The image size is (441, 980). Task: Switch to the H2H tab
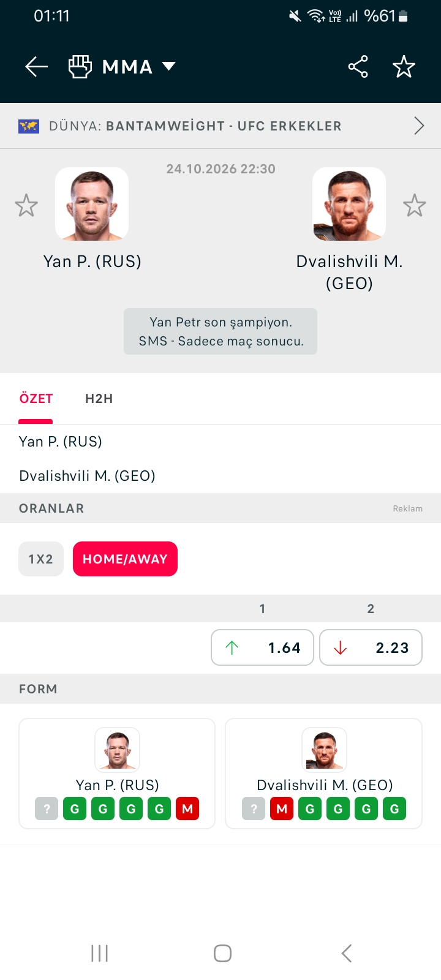pyautogui.click(x=99, y=399)
